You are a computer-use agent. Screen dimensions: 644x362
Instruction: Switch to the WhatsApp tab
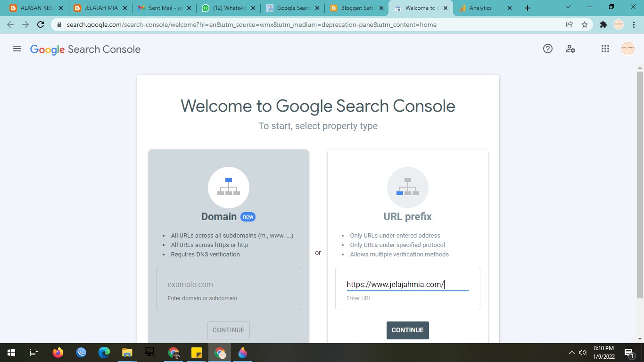click(229, 8)
